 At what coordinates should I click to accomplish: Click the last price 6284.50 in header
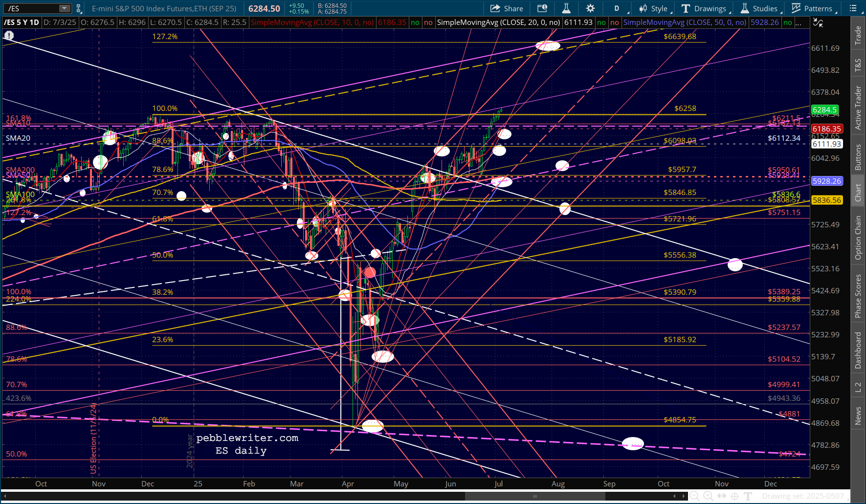click(264, 8)
